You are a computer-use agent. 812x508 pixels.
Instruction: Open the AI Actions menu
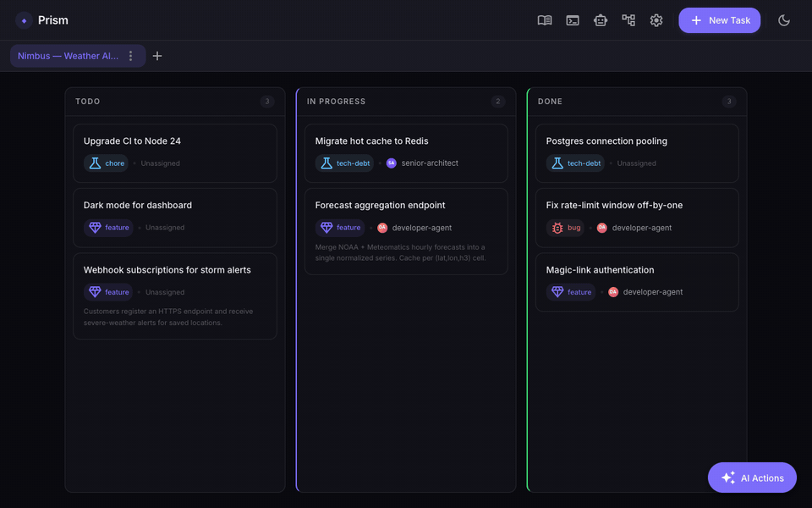click(x=752, y=478)
